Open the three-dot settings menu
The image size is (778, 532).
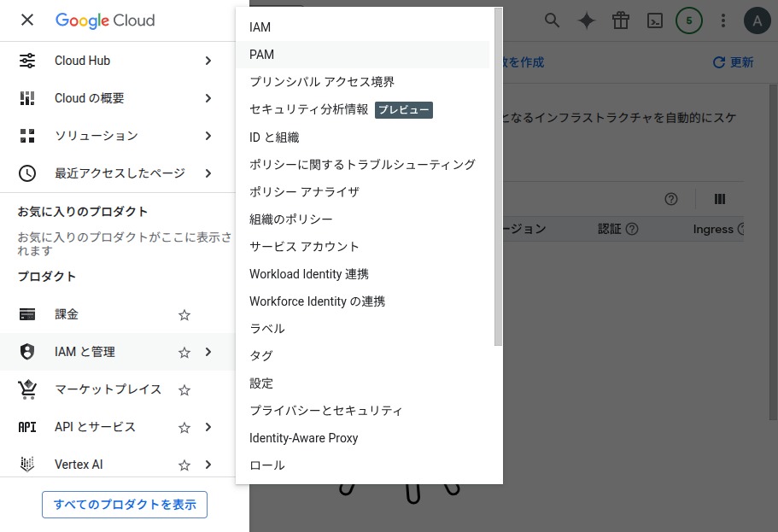pyautogui.click(x=723, y=20)
